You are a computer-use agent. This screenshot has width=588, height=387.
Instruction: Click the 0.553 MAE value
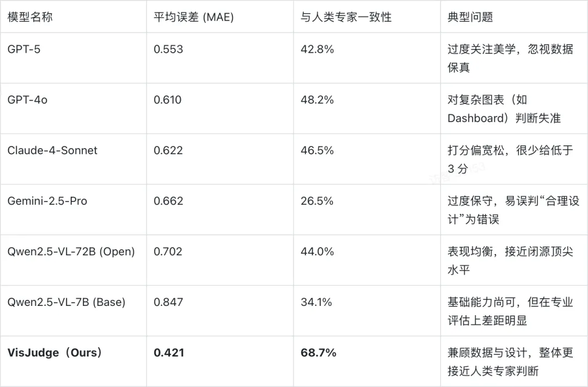pos(168,50)
